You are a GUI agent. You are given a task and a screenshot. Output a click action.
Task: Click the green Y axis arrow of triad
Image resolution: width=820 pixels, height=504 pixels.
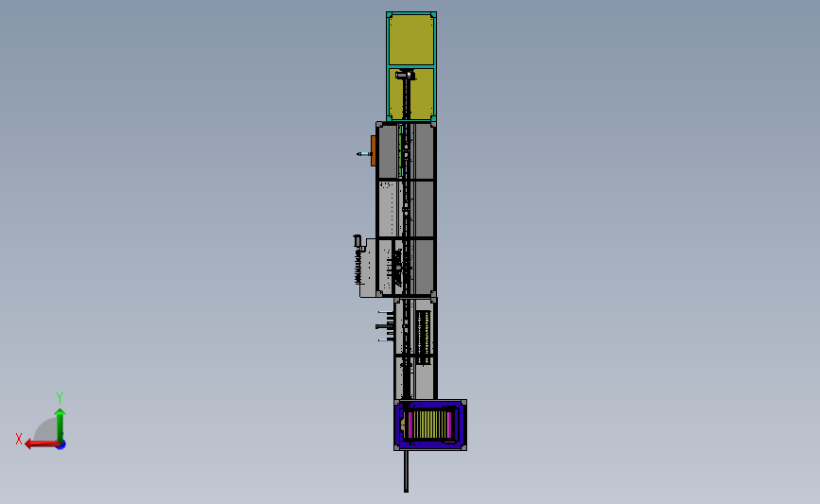[61, 425]
